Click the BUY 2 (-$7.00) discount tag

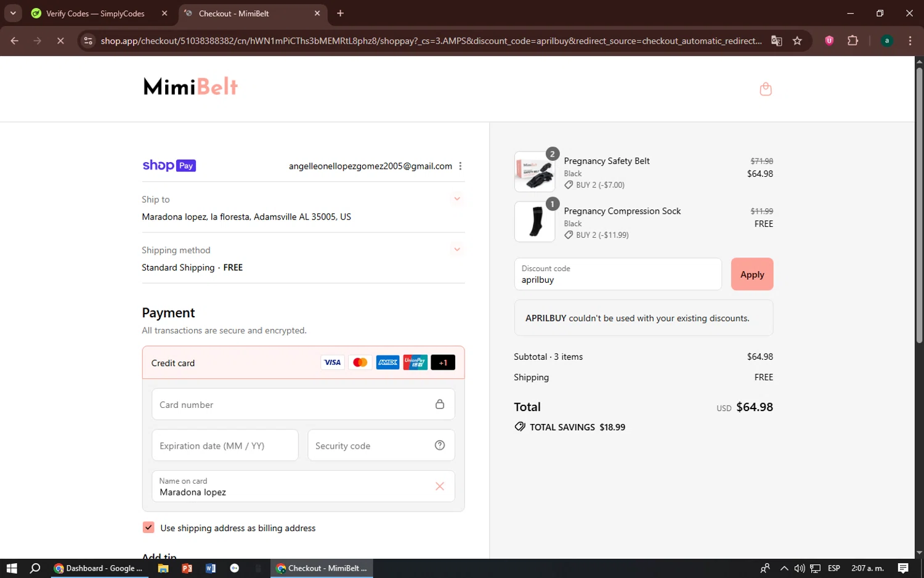click(594, 185)
